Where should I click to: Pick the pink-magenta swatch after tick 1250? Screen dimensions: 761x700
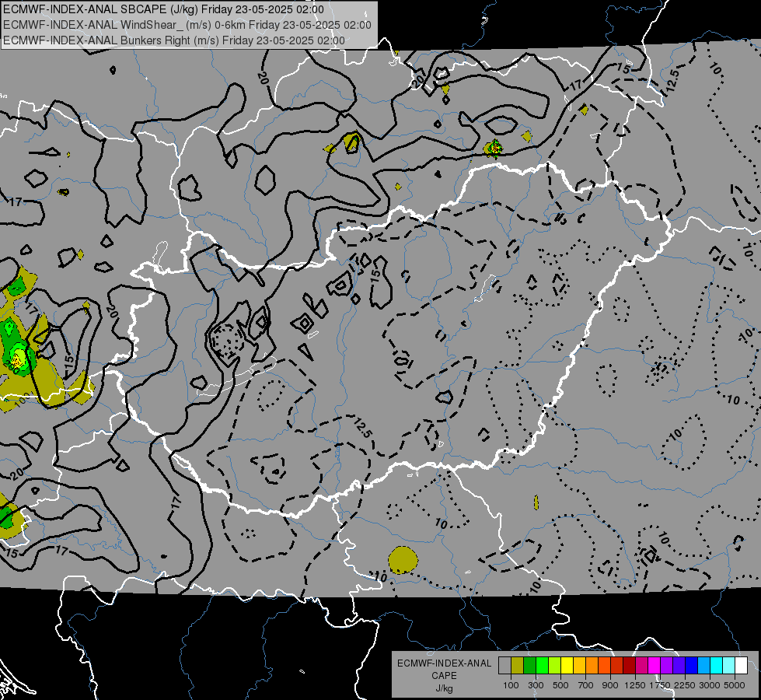pos(642,666)
